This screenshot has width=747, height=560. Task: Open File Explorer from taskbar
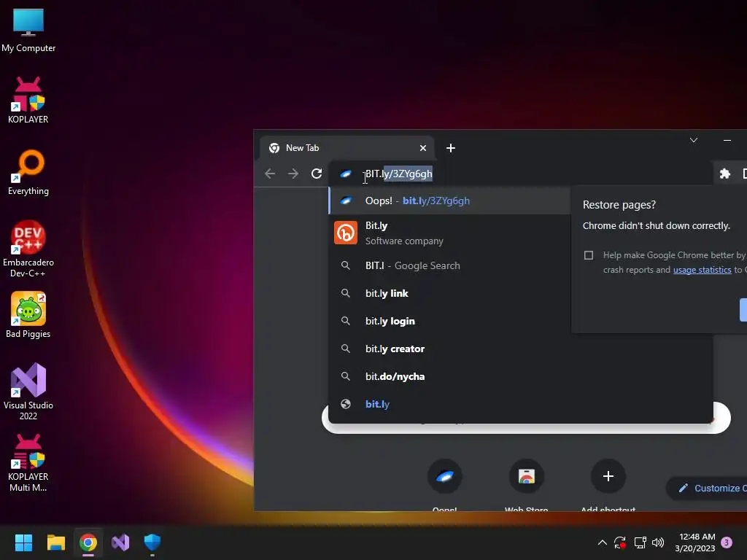coord(55,542)
